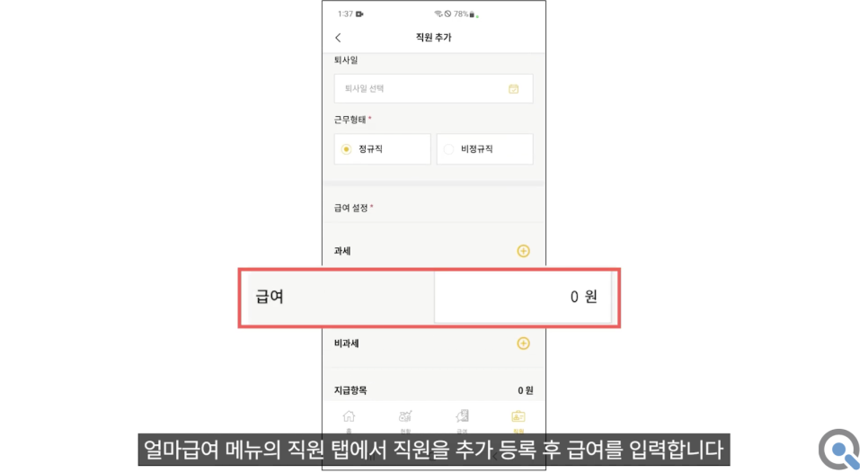Screen dimensions: 868x473
Task: Open the calendar icon in 퇴사일 field
Action: pyautogui.click(x=514, y=89)
